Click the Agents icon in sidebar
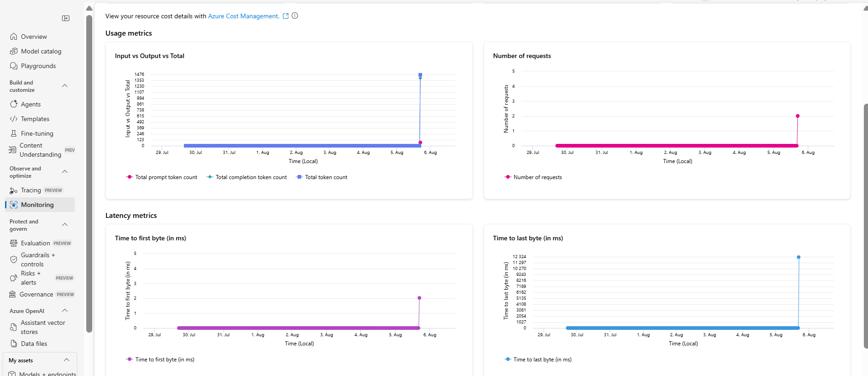The image size is (868, 376). (14, 104)
